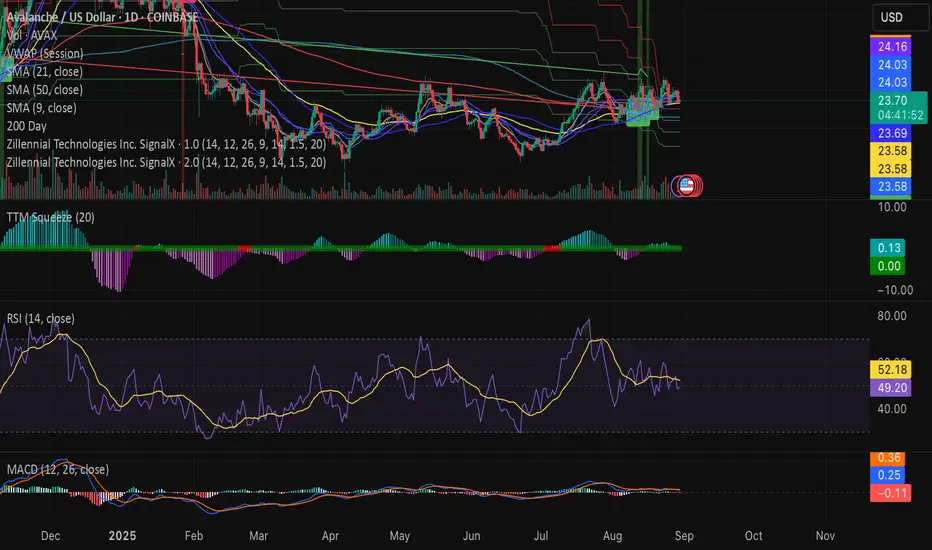Click the green 0.00 TTM Squeeze value

coord(887,266)
